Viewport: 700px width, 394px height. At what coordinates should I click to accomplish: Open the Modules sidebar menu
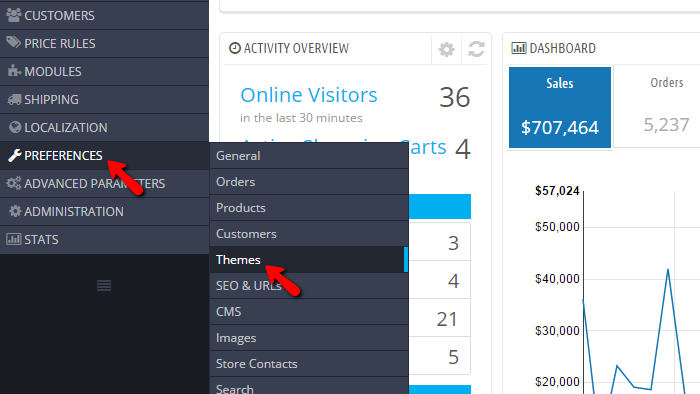(104, 71)
